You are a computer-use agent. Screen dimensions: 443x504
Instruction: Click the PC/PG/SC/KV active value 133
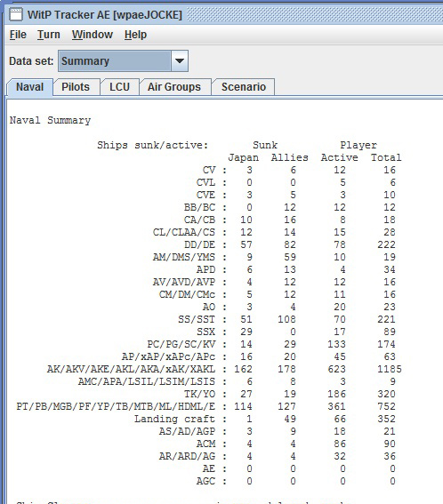[x=336, y=344]
